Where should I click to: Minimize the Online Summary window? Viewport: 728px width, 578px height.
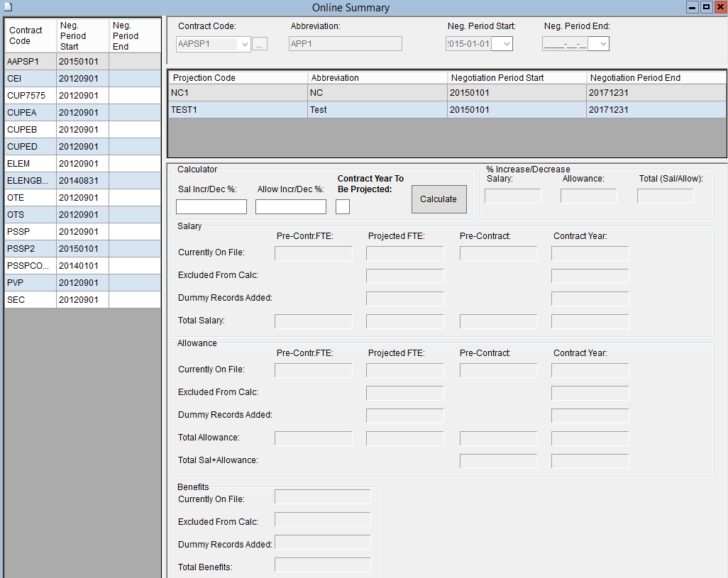693,7
